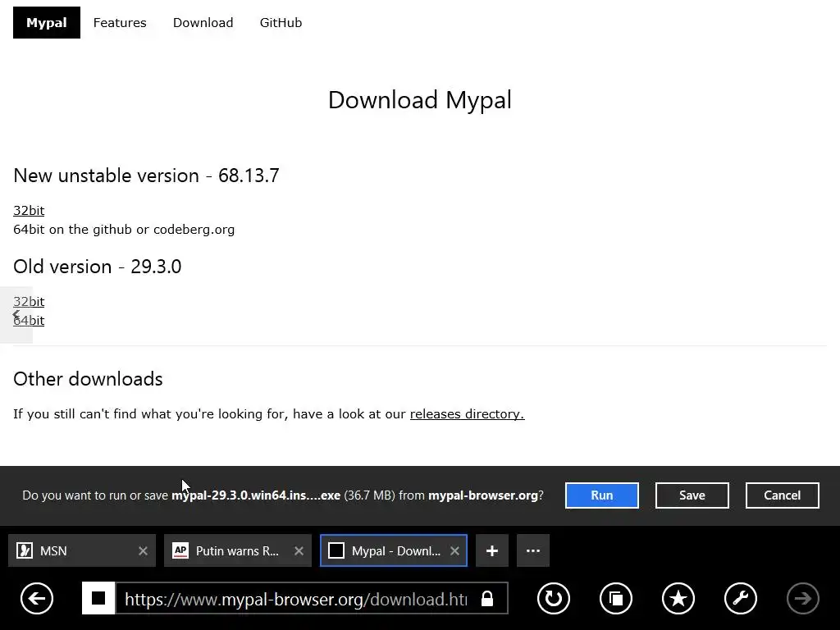Viewport: 840px width, 630px height.
Task: Click the browser Back arrow button
Action: coord(37,598)
